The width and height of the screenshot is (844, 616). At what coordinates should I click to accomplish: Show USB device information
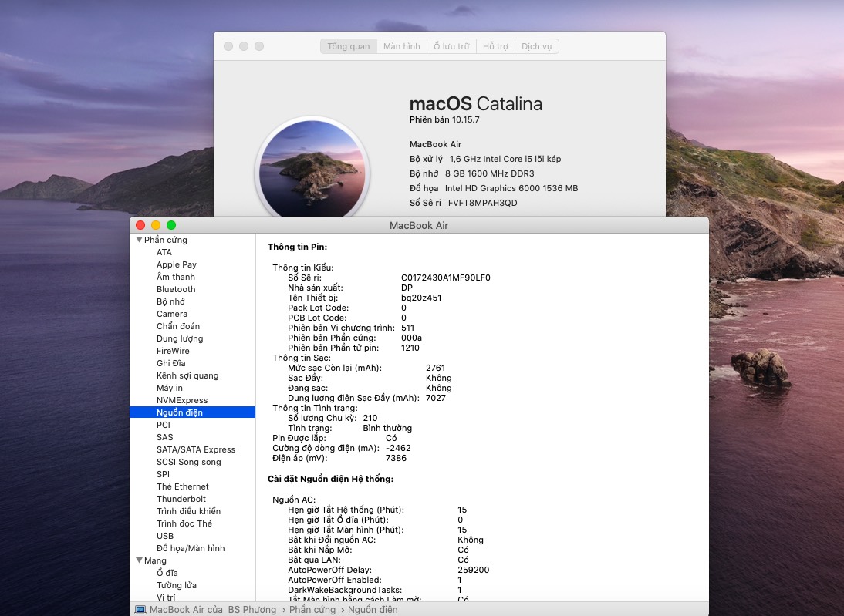click(165, 536)
